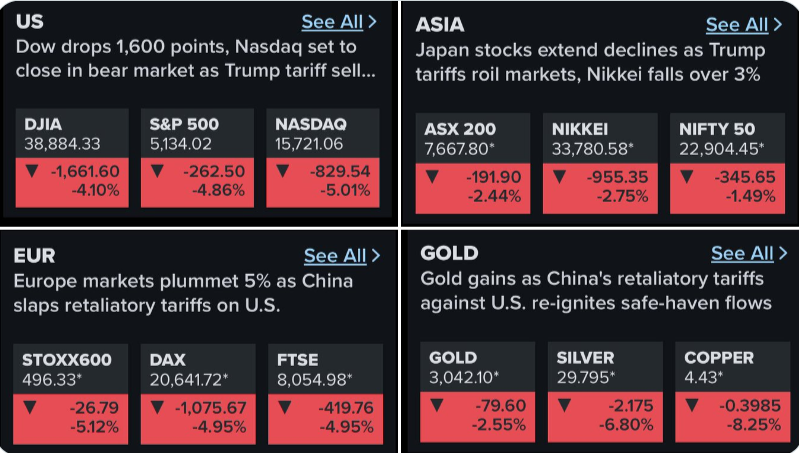Image resolution: width=799 pixels, height=453 pixels.
Task: Click the down arrow icon on DJIA
Action: pyautogui.click(x=34, y=171)
